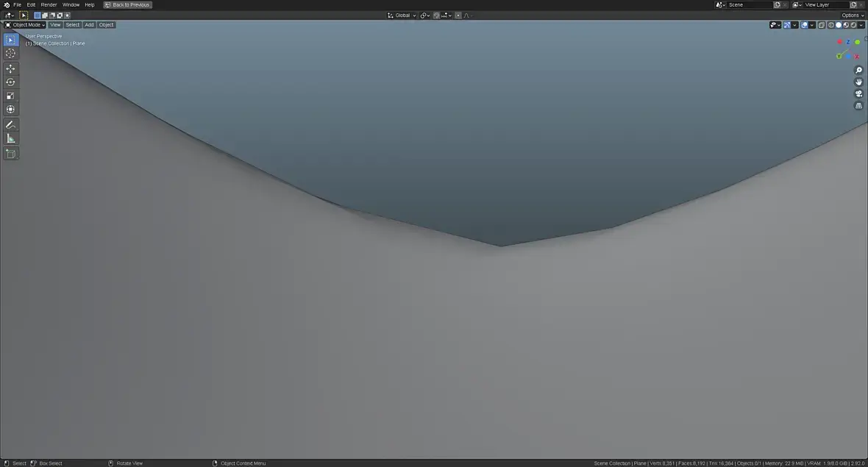This screenshot has height=467, width=868.
Task: Open the Object Mode dropdown
Action: pos(25,25)
